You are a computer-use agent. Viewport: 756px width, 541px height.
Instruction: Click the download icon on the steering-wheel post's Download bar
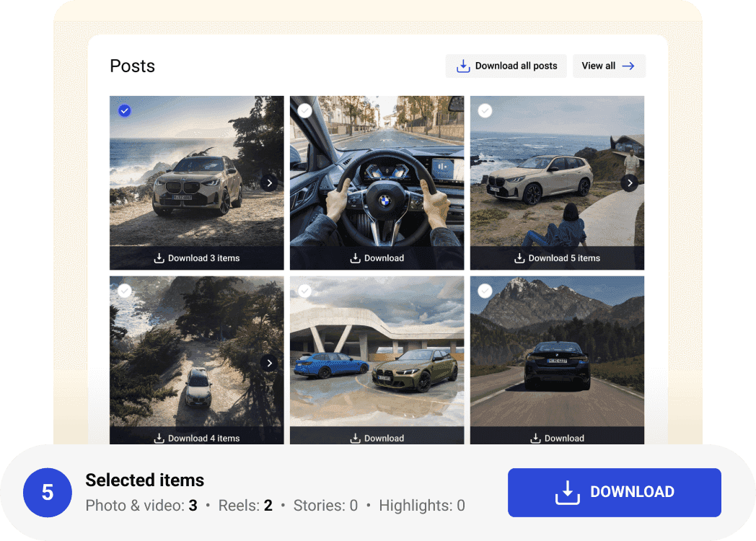click(356, 258)
